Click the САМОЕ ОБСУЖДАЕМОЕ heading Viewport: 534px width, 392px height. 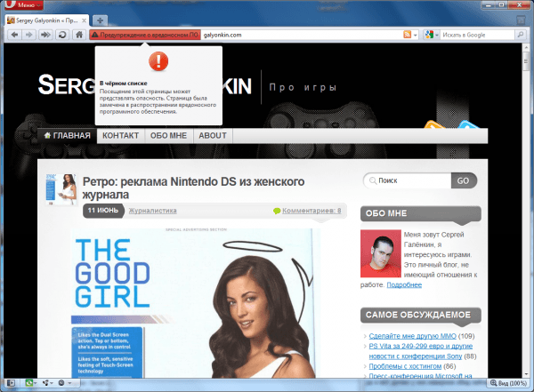pyautogui.click(x=418, y=315)
